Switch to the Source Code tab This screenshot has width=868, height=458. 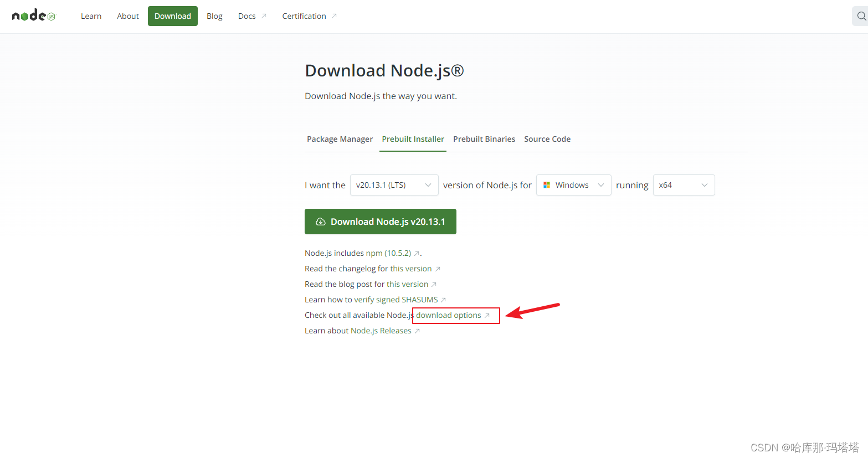547,139
